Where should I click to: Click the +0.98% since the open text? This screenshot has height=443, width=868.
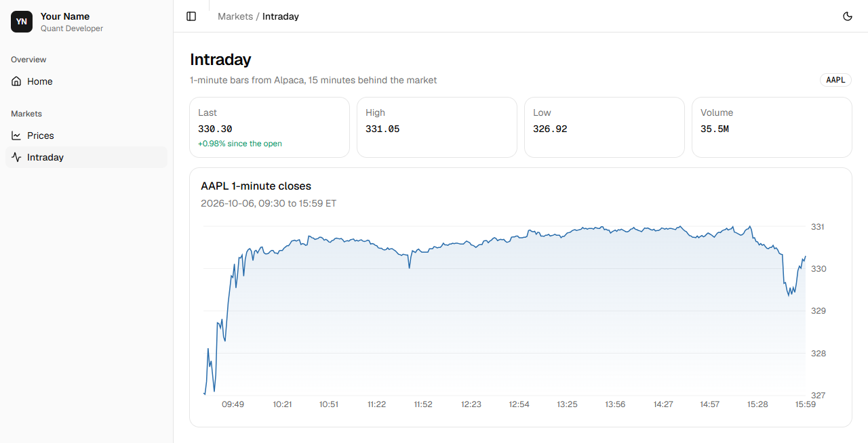[x=240, y=144]
